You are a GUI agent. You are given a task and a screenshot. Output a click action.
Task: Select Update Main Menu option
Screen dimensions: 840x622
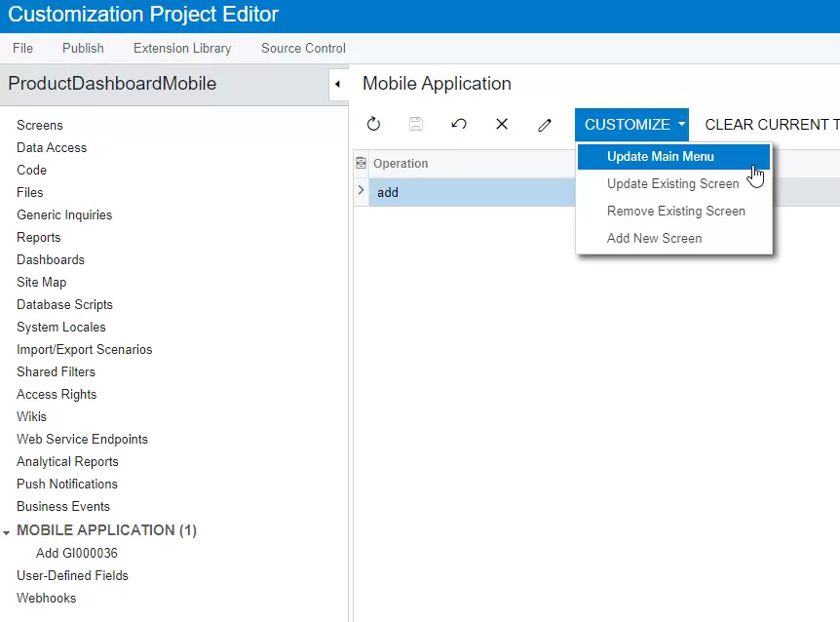coord(660,156)
